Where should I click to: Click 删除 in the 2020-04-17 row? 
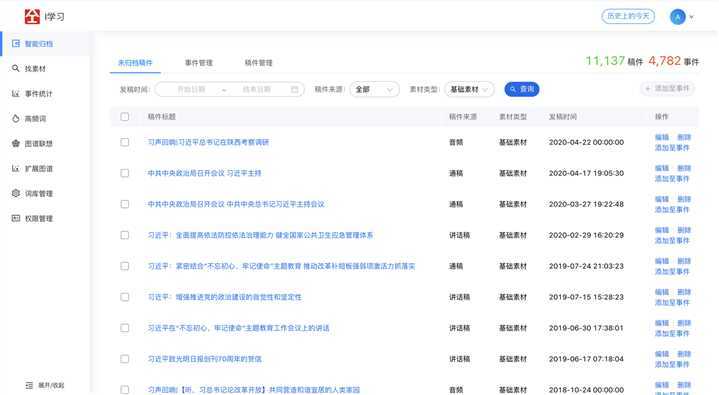[684, 168]
